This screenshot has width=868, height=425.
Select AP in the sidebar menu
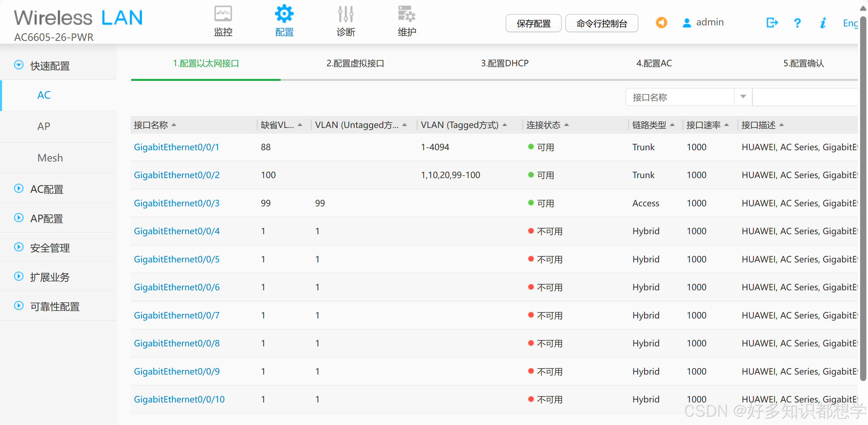click(43, 126)
